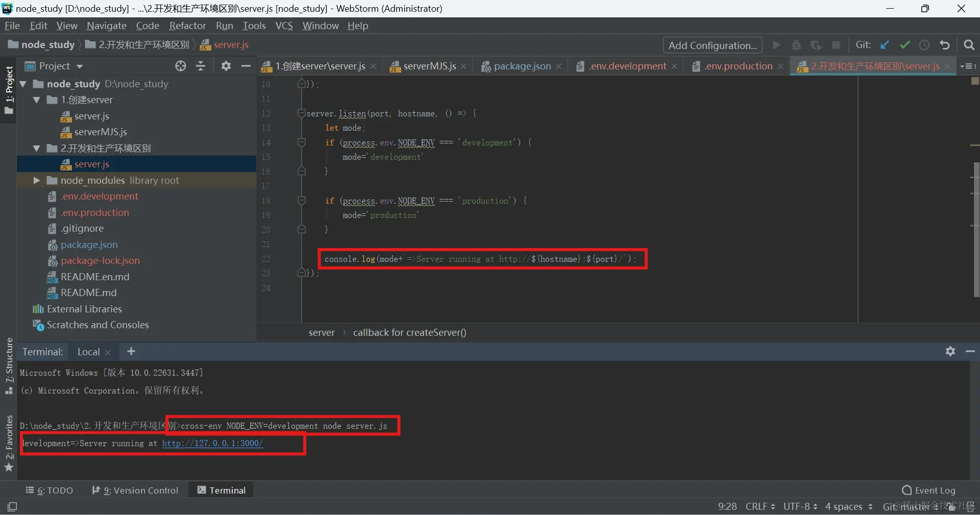The image size is (980, 515).
Task: Change file encoding UTF-8 dropdown
Action: pos(800,506)
